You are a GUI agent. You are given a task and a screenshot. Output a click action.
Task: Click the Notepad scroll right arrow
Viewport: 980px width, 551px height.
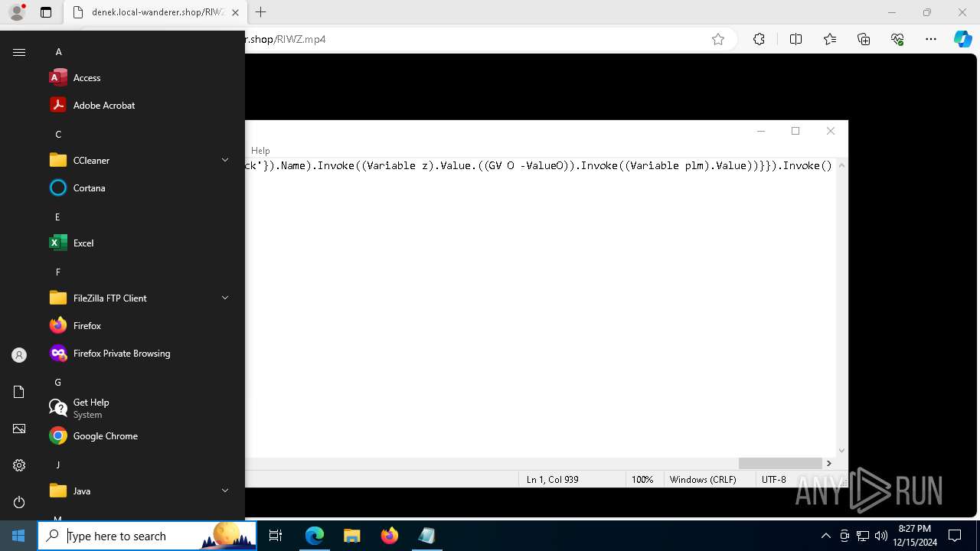(x=828, y=463)
